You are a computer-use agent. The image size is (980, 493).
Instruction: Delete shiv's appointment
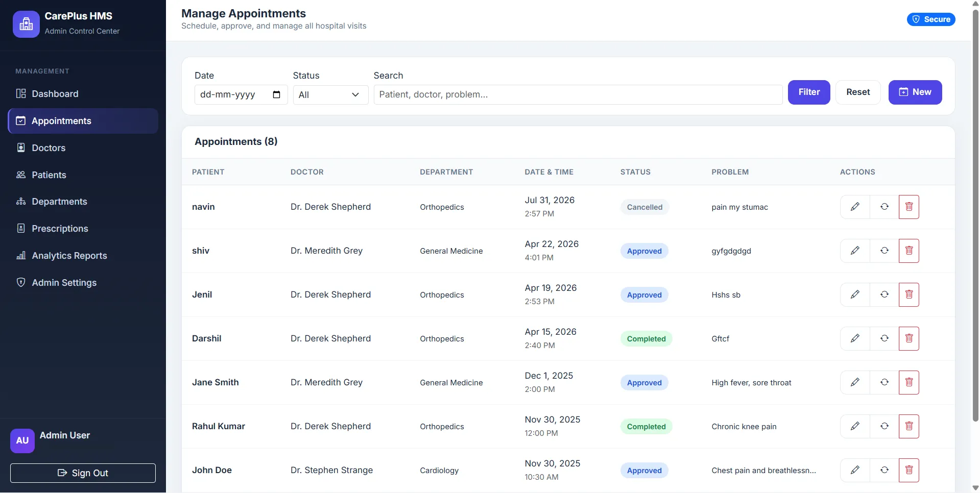pyautogui.click(x=909, y=251)
